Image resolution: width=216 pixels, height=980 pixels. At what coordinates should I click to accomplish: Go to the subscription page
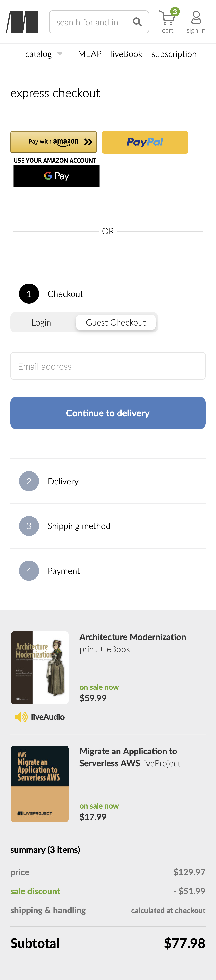click(174, 54)
